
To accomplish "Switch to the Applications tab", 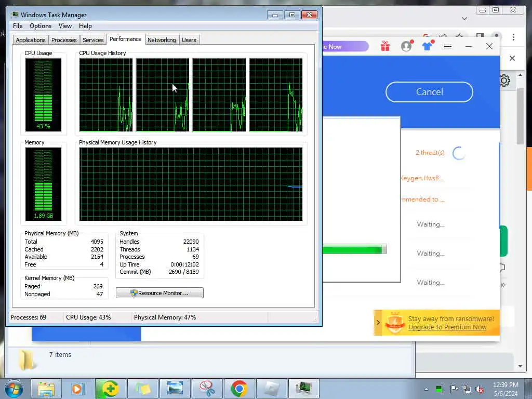I will coord(31,40).
